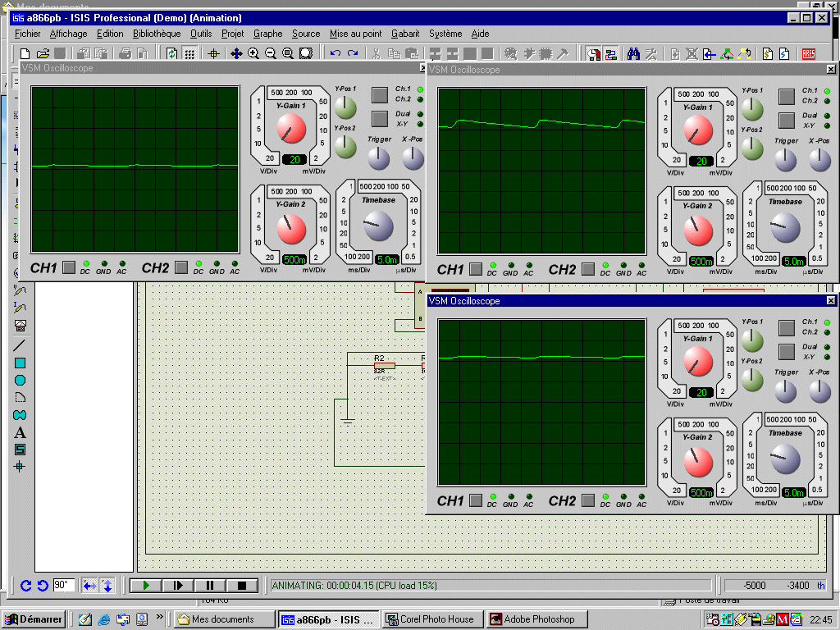Toggle CH1 button on left oscilloscope
The image size is (840, 630).
(x=69, y=267)
